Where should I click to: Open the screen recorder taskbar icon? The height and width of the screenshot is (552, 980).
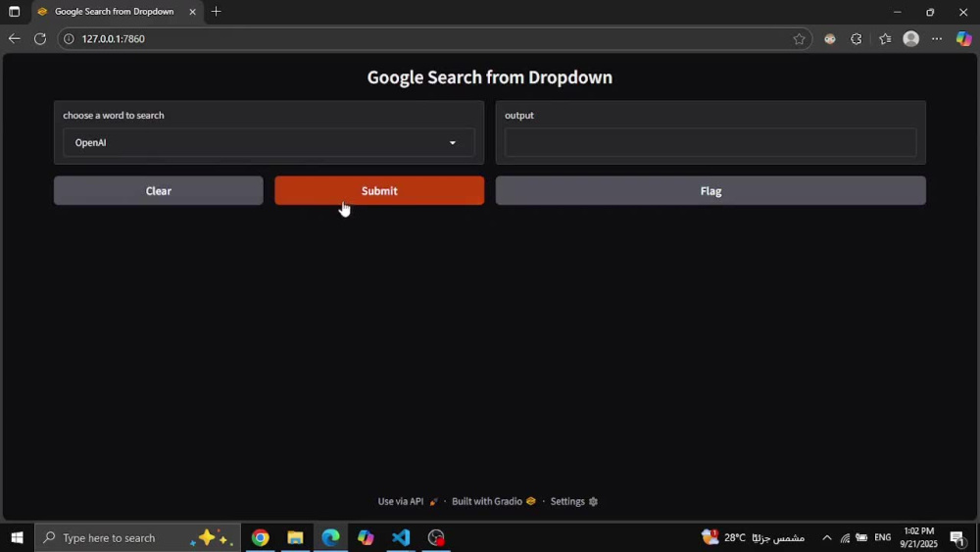[x=436, y=537]
